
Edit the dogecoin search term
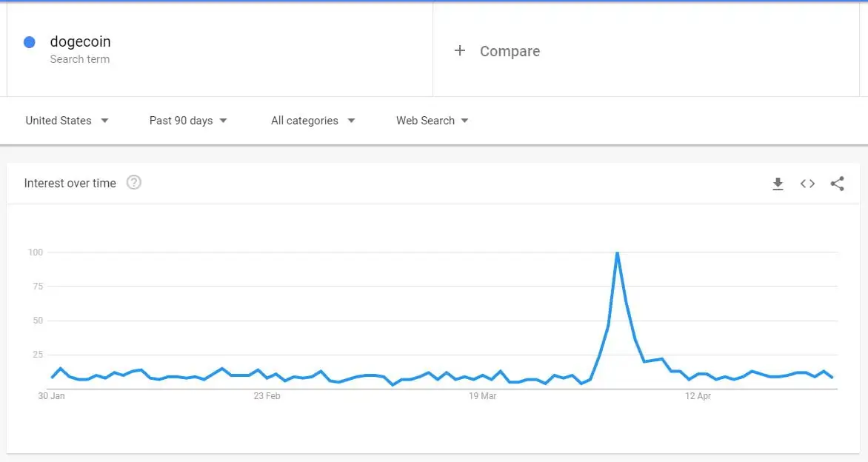pyautogui.click(x=80, y=42)
